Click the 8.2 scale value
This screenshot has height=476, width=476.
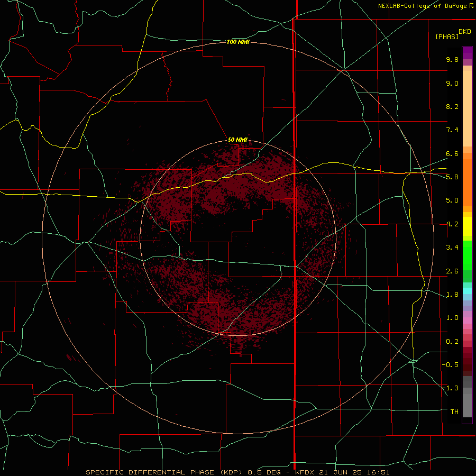click(x=452, y=106)
